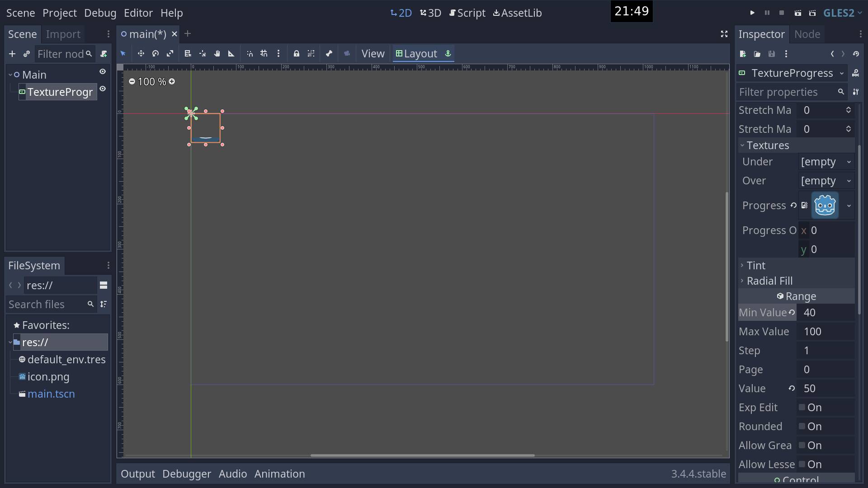Click the Min Value field showing 40

pos(823,312)
